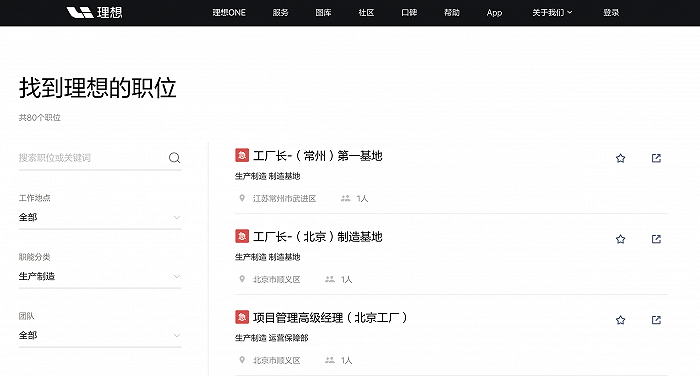Favorite the 工厂长-(常州)第一基地 job
700x376 pixels.
[621, 158]
